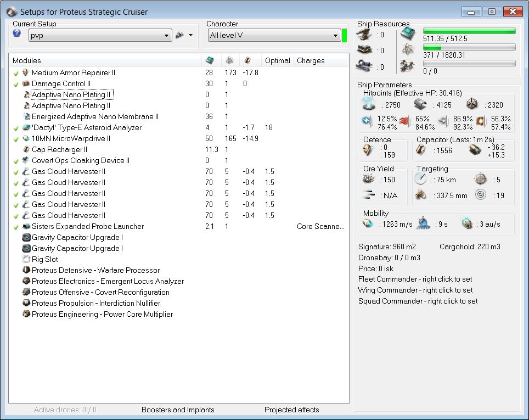Select Proteus Propulsion - Interdiction Nullifier
The height and width of the screenshot is (420, 529).
click(96, 303)
